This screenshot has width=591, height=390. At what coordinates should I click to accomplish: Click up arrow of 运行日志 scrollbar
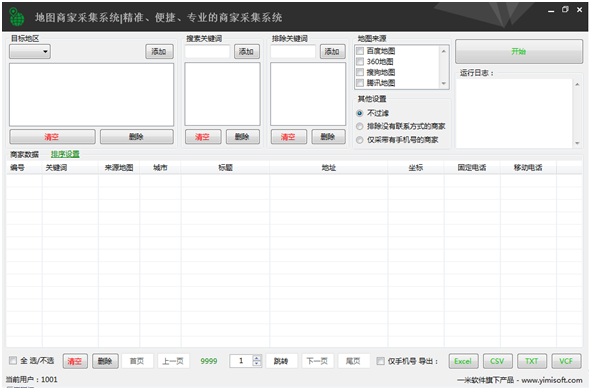[x=577, y=84]
